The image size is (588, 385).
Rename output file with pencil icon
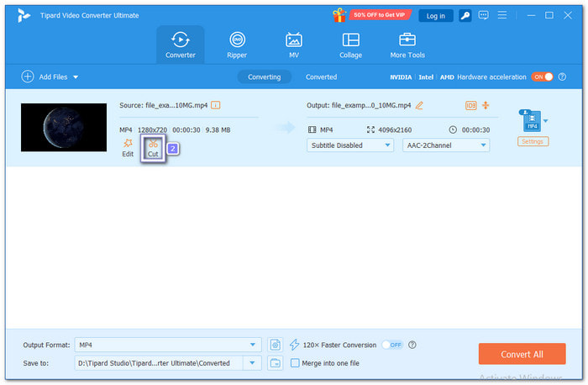pyautogui.click(x=419, y=105)
